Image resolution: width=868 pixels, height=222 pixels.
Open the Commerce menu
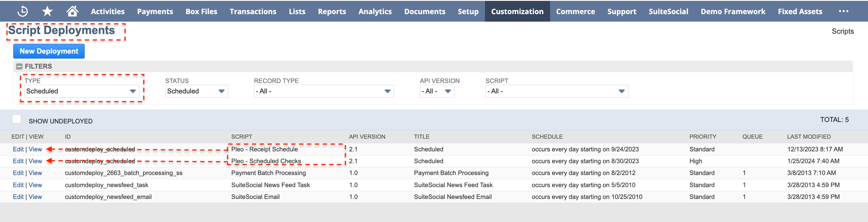(x=575, y=12)
